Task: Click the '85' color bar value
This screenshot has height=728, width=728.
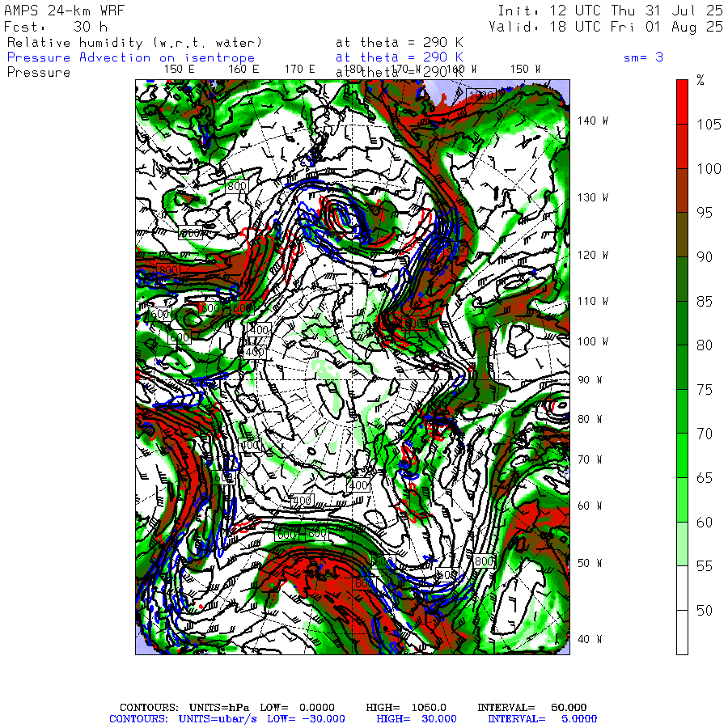Action: point(705,302)
